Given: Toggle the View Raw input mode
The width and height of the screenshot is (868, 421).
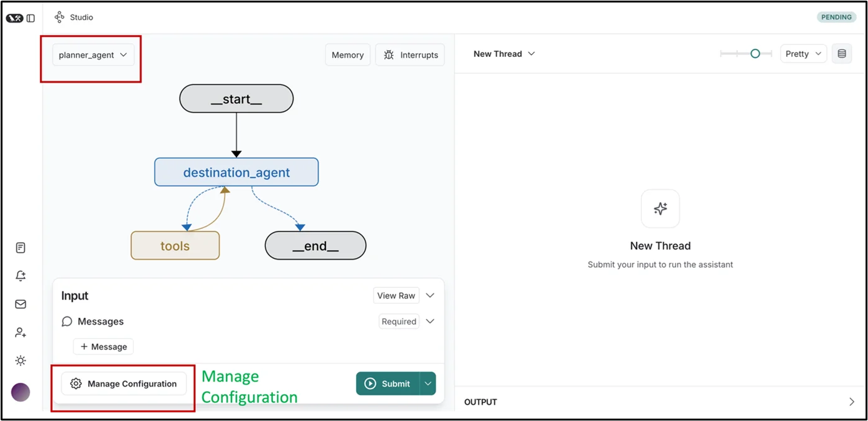Looking at the screenshot, I should (396, 295).
